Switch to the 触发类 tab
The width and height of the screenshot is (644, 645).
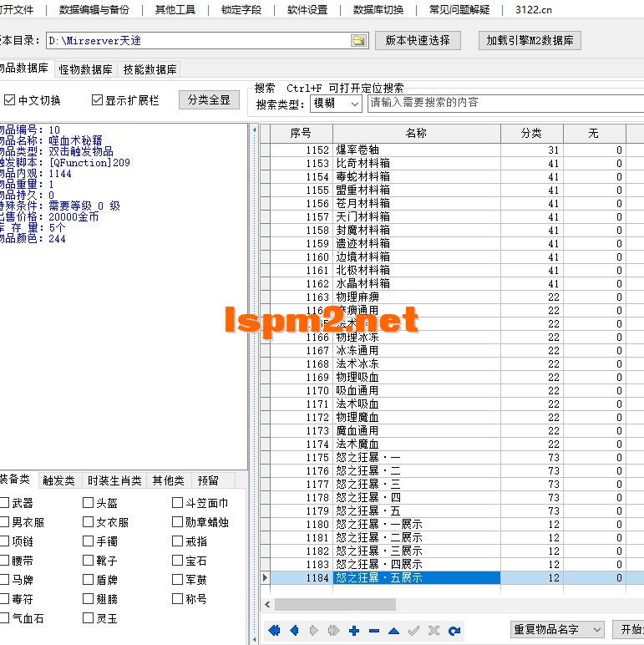tap(58, 480)
